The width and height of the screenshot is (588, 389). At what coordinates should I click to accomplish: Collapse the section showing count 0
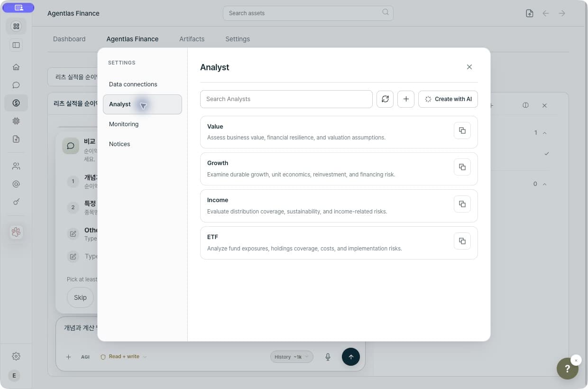click(x=544, y=184)
